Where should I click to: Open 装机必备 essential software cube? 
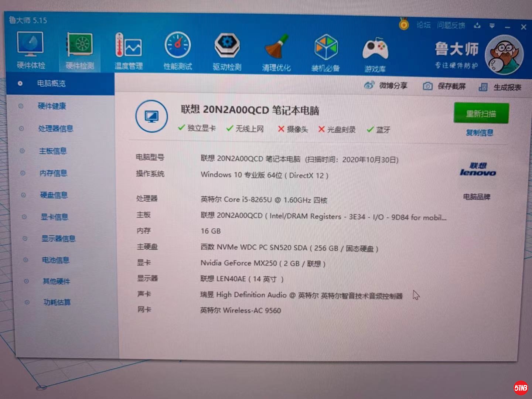tap(325, 53)
